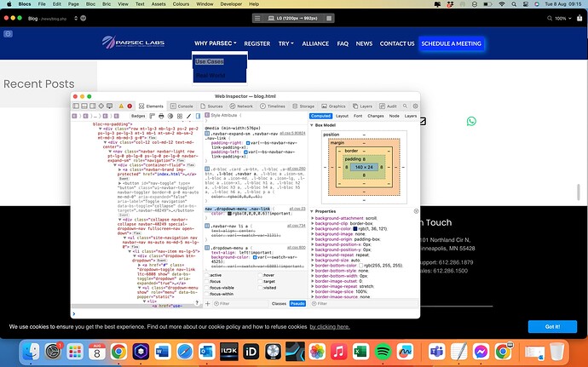Click the print styles printer icon
Viewport: 588px width, 367px height.
tap(161, 116)
